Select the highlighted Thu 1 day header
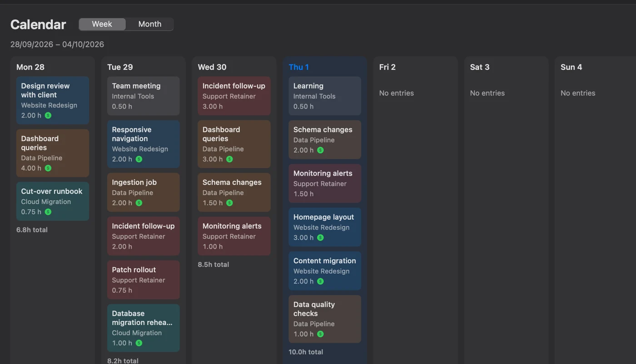This screenshot has height=364, width=636. 299,67
